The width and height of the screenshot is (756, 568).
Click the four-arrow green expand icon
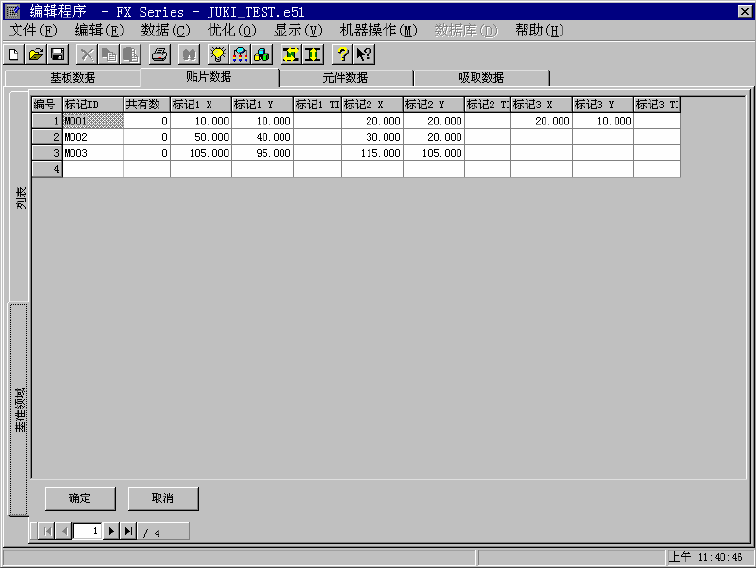[291, 54]
